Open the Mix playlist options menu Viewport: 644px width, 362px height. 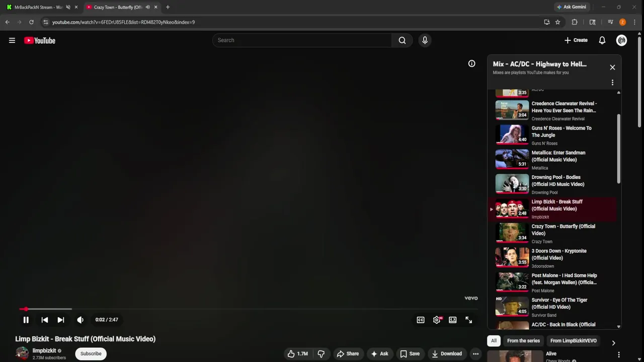click(x=612, y=82)
